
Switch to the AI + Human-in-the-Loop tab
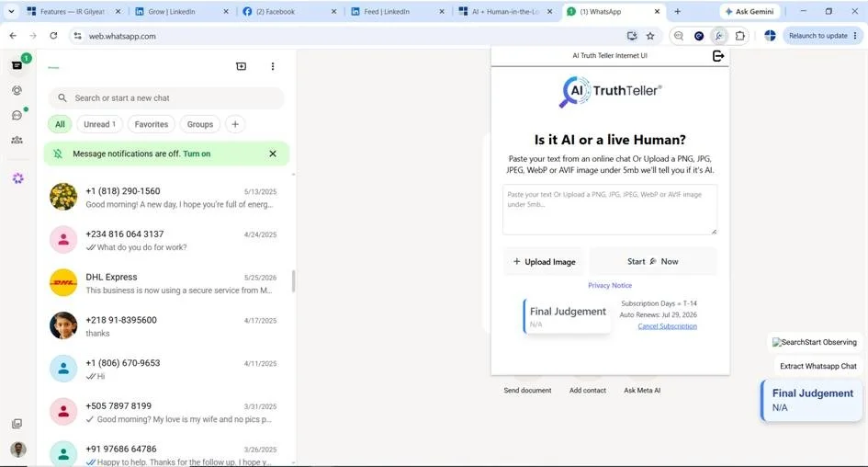(505, 11)
